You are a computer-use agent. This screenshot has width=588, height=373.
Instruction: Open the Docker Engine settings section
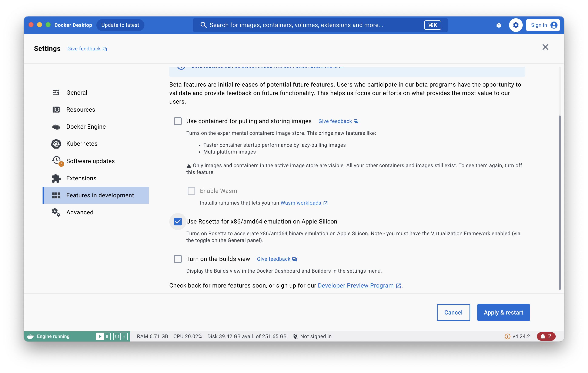[x=96, y=127]
